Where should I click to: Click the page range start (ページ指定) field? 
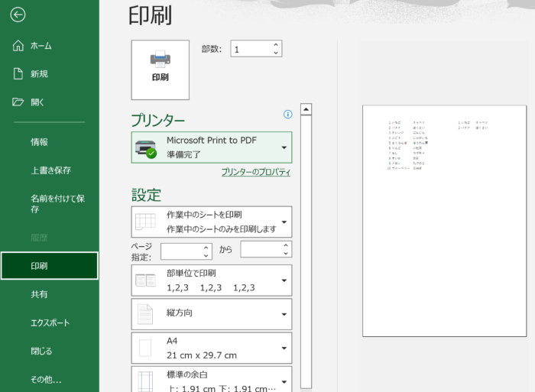click(x=180, y=250)
